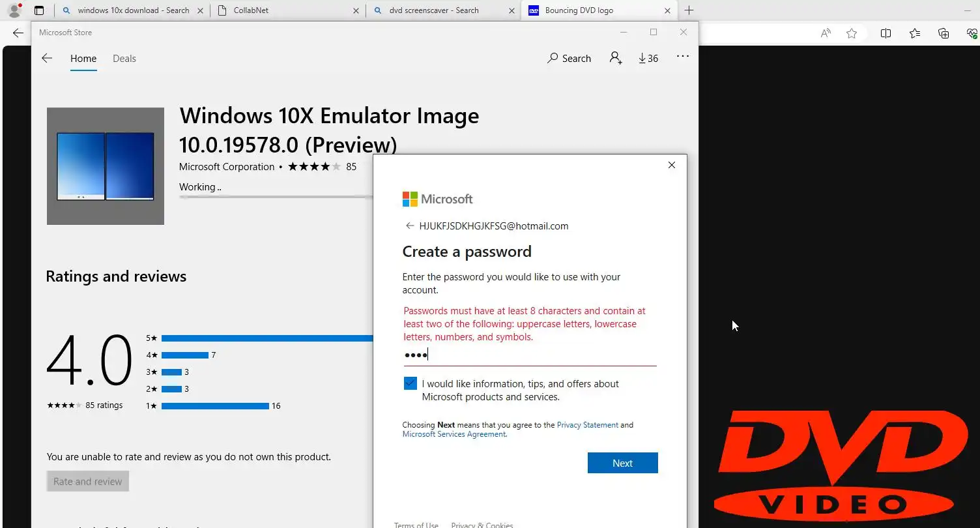Go back from the hotmail email address
The image size is (980, 528).
coord(410,226)
